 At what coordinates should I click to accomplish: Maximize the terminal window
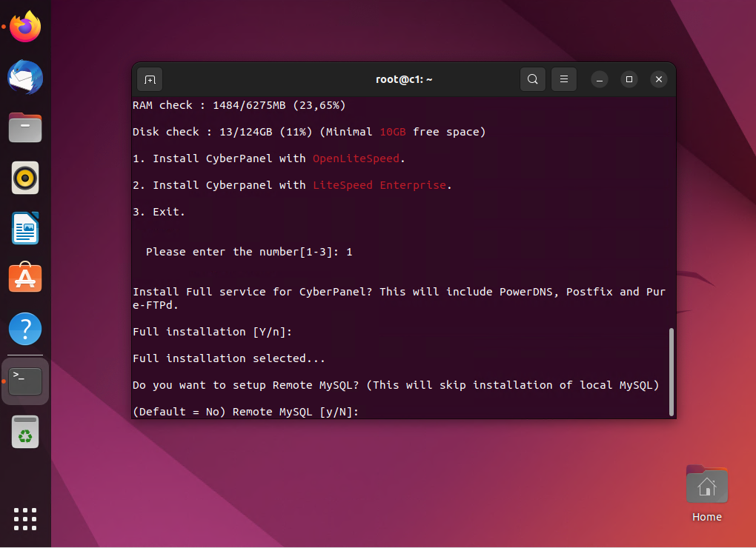tap(629, 79)
